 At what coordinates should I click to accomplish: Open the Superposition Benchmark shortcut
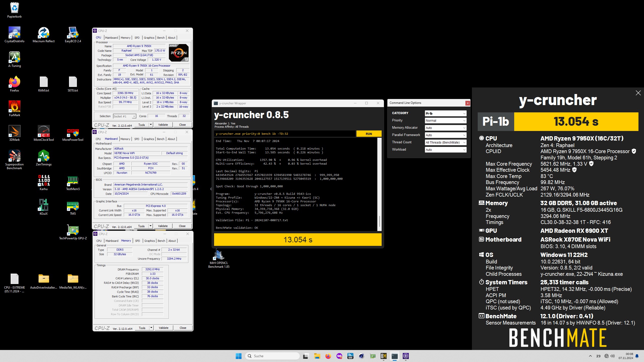click(14, 160)
